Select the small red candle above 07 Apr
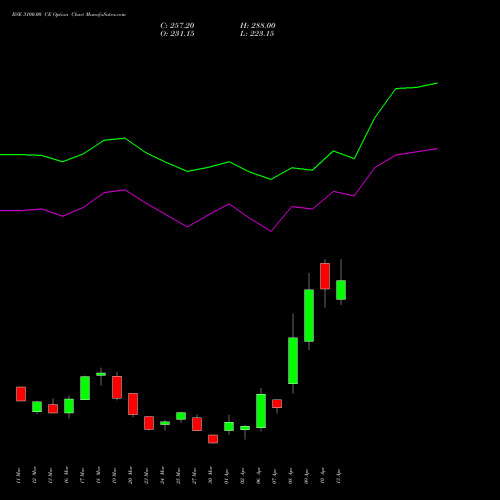 tap(277, 403)
